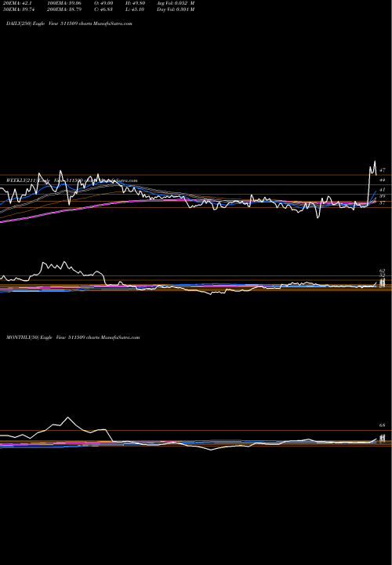This screenshot has width=392, height=565.
Task: Select the 100EMA: 39.06 readout
Action: point(66,3)
